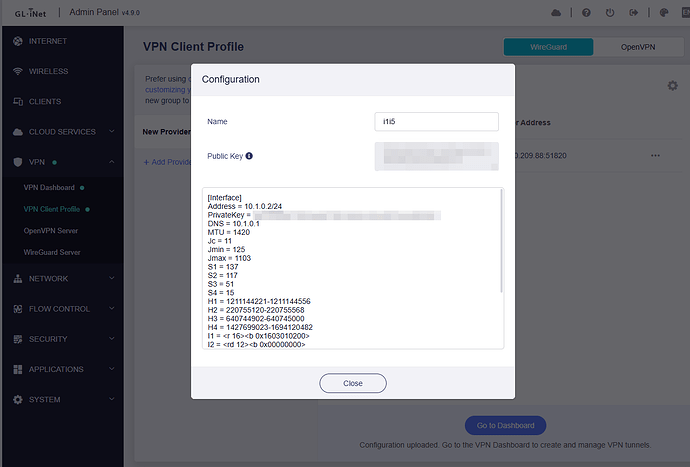Screen dimensions: 690x467
Task: Click the Name input field
Action: click(437, 121)
